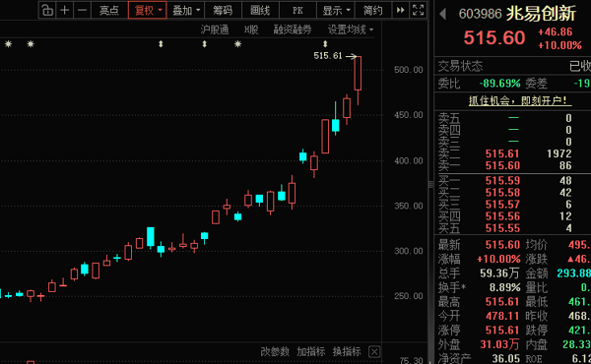This screenshot has width=591, height=364.
Task: Toggle the H股 overlay
Action: (251, 30)
